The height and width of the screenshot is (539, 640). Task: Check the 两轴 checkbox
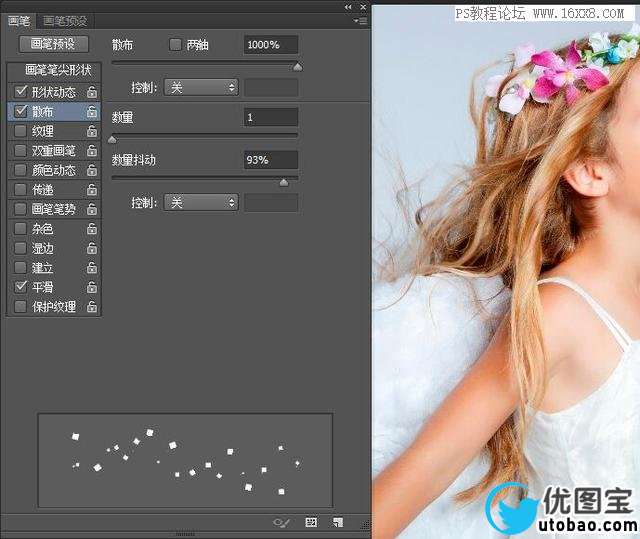[x=176, y=44]
